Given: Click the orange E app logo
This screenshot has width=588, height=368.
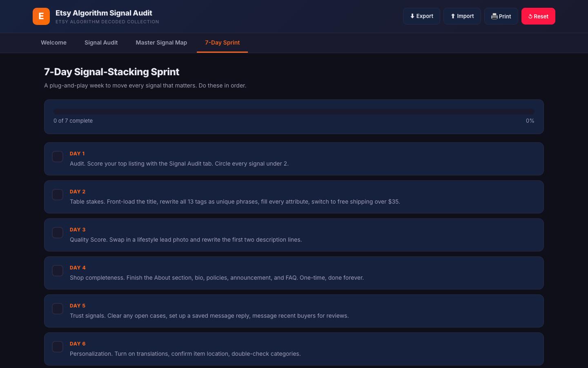Looking at the screenshot, I should pyautogui.click(x=41, y=16).
